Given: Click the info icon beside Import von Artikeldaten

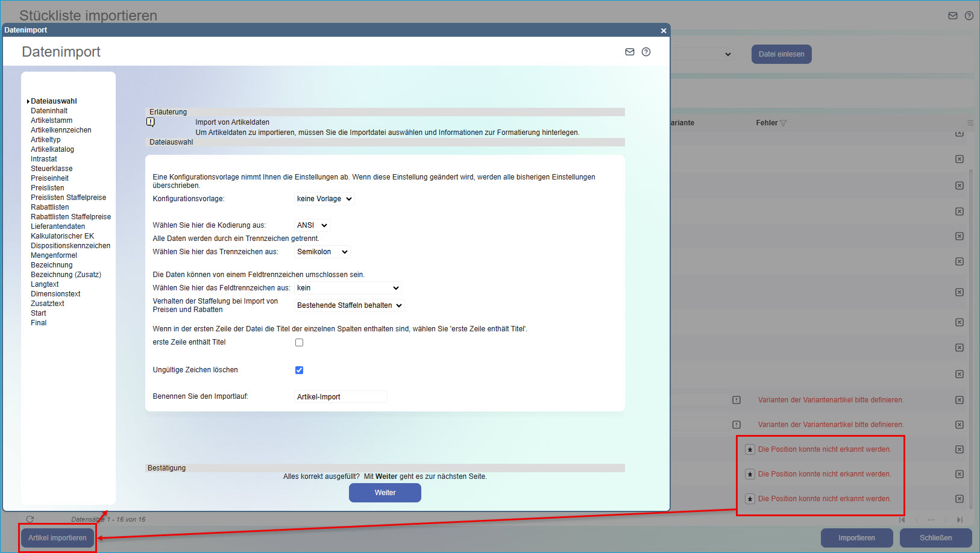Looking at the screenshot, I should coord(151,122).
